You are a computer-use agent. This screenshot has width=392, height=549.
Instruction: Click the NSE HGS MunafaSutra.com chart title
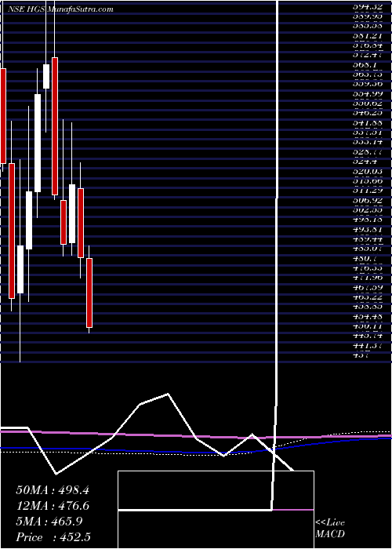(x=60, y=9)
